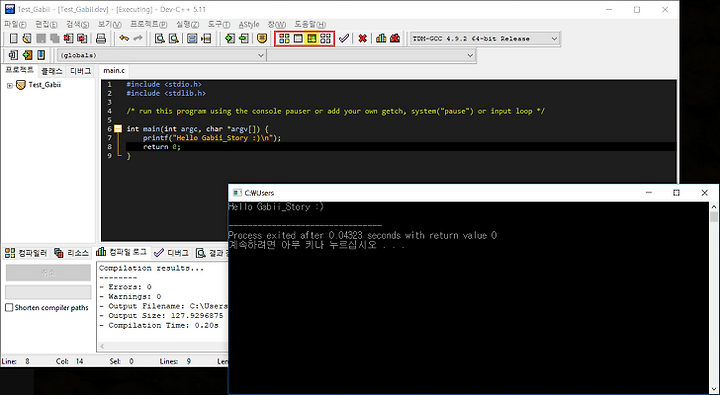Click the Undo toolbar icon

tap(124, 39)
